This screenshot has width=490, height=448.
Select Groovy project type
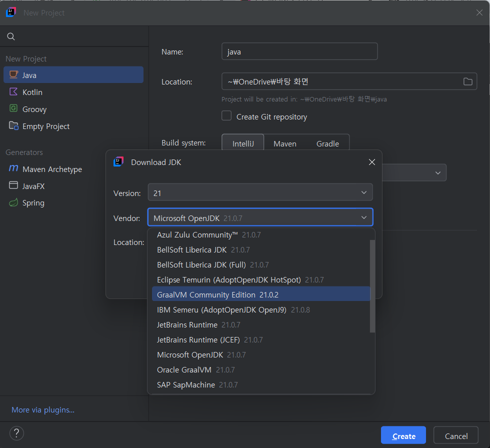point(73,108)
